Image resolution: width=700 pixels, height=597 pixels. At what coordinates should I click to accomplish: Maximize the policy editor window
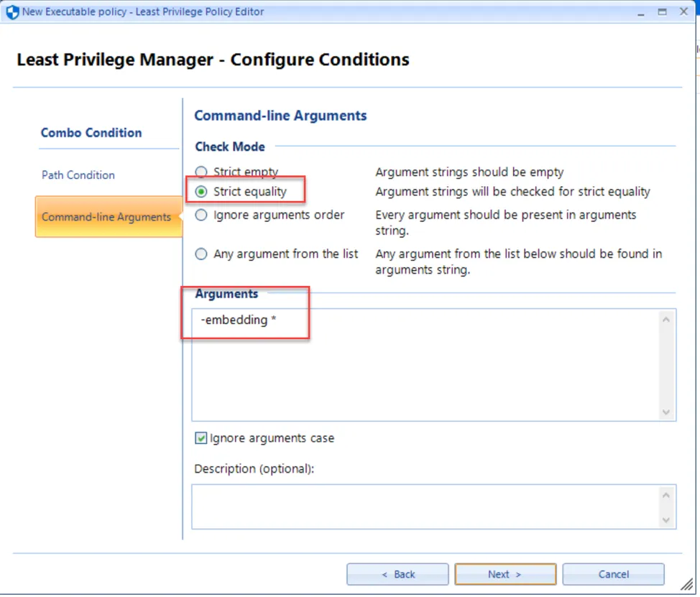[x=663, y=12]
